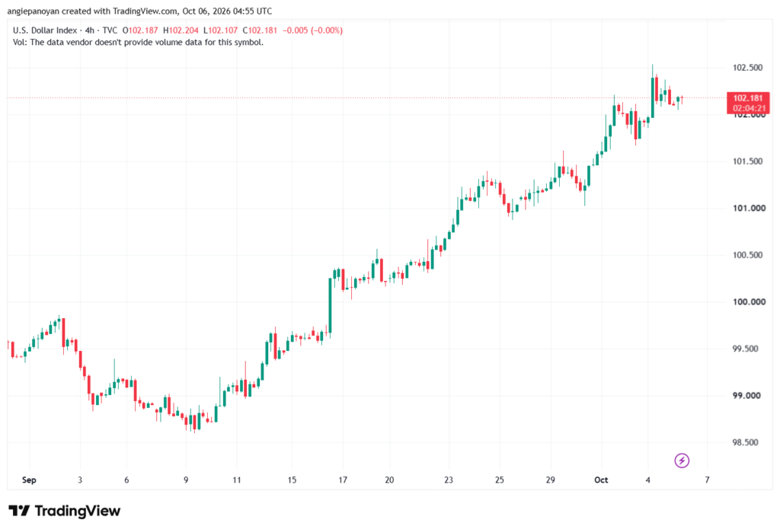Click the 99.000 price axis label
The image size is (780, 532).
(746, 395)
